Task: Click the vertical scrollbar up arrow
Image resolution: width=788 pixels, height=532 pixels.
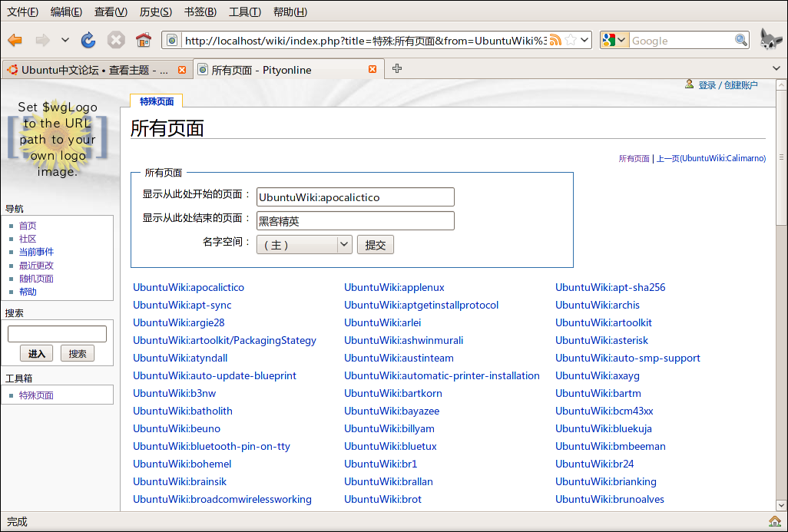Action: click(x=781, y=85)
